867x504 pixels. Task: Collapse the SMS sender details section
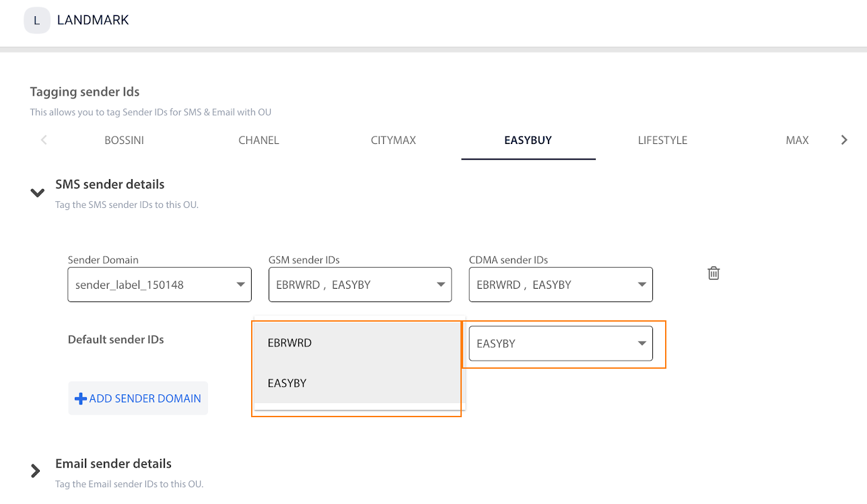[37, 193]
